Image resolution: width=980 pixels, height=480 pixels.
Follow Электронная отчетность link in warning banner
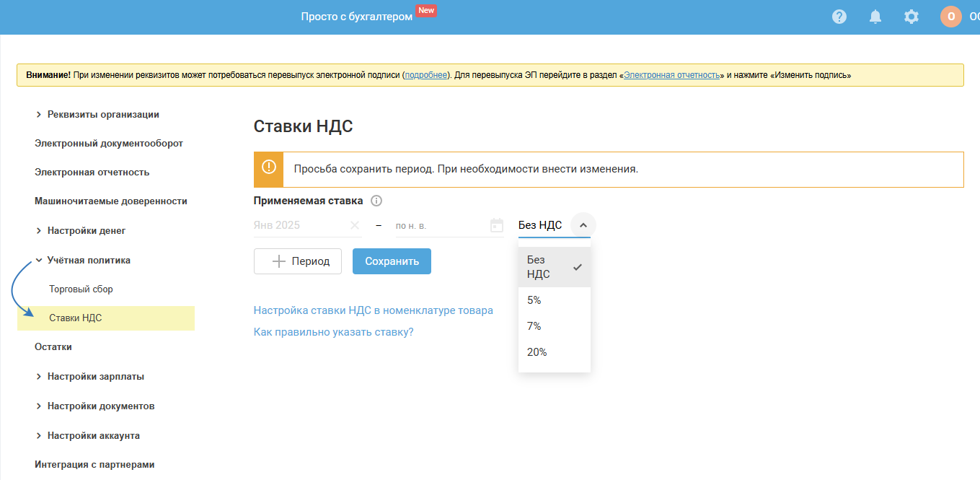[x=672, y=75]
